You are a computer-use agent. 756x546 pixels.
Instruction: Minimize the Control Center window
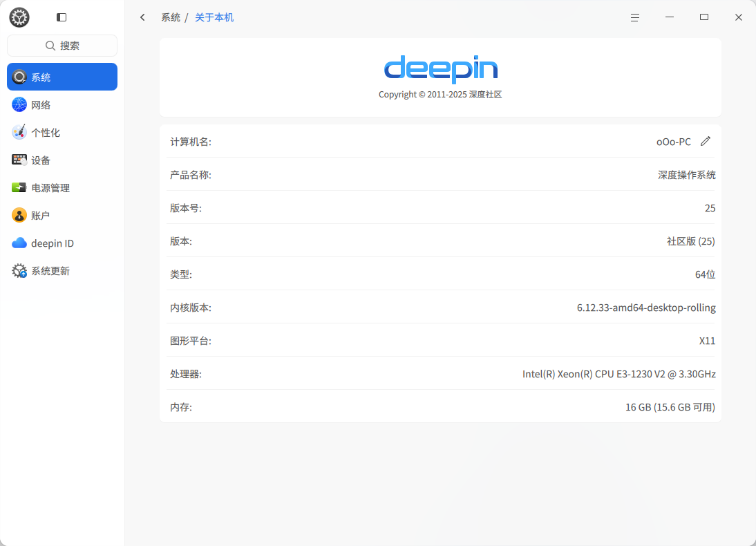click(669, 17)
